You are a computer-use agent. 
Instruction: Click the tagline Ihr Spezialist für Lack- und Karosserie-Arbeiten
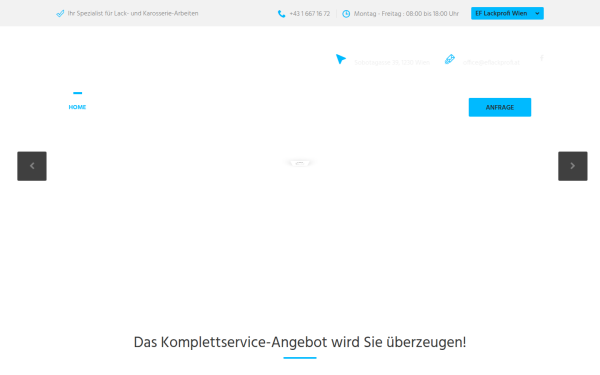[x=133, y=13]
